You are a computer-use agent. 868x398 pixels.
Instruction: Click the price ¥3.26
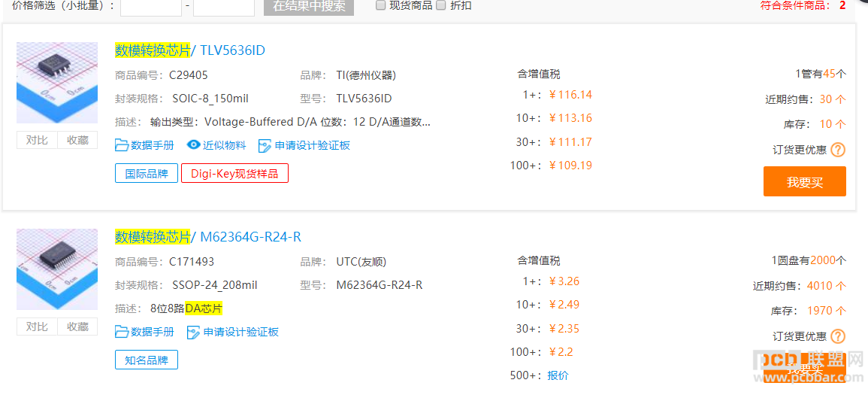pyautogui.click(x=564, y=281)
